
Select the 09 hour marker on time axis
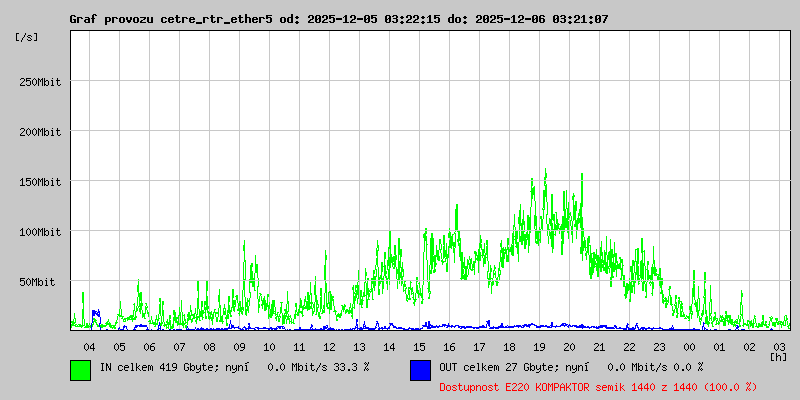pyautogui.click(x=239, y=346)
